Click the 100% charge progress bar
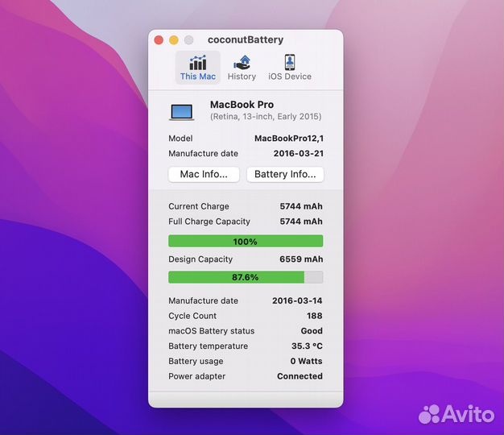504x435 pixels. (246, 241)
